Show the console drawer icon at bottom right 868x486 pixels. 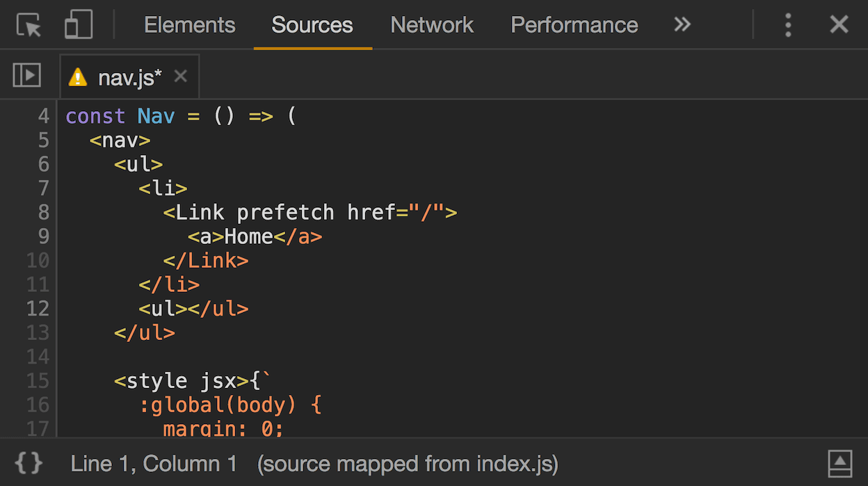click(839, 463)
